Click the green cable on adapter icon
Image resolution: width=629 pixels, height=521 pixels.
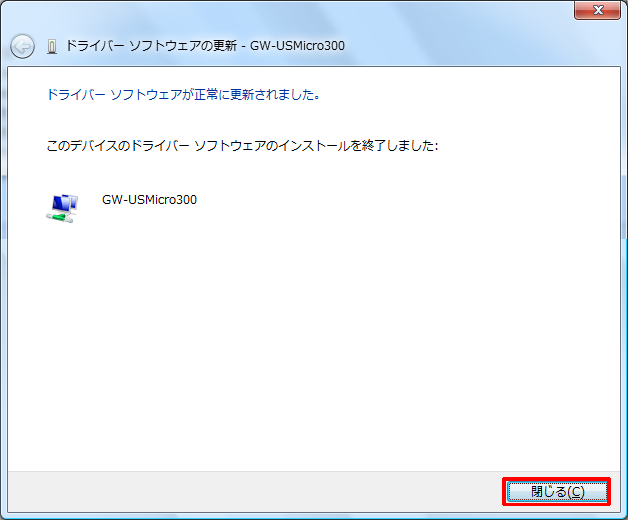pos(58,216)
